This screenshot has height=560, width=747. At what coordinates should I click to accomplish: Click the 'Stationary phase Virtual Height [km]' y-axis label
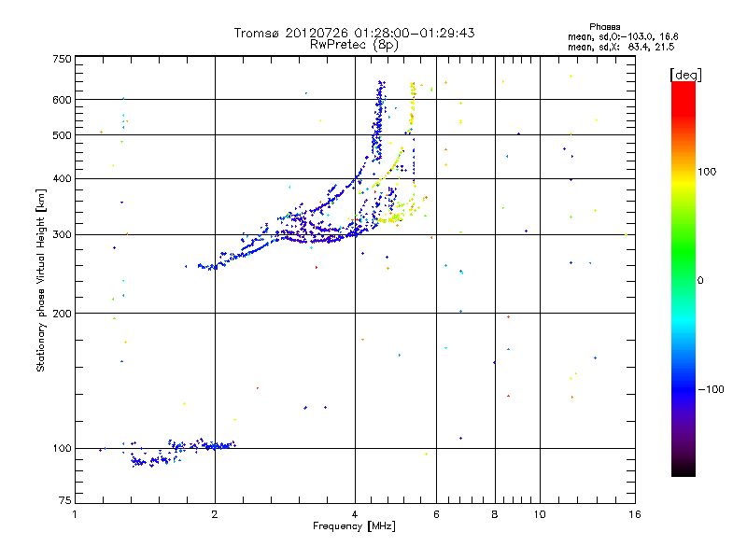pos(41,280)
